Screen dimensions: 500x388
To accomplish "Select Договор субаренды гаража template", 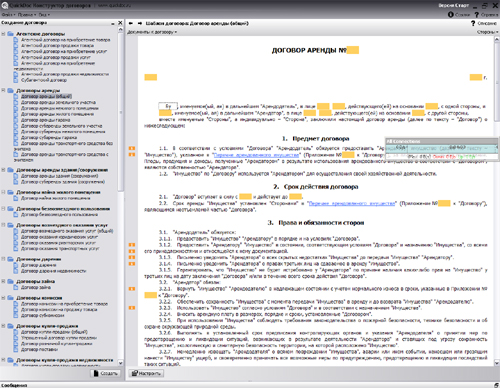I will 49,137.
